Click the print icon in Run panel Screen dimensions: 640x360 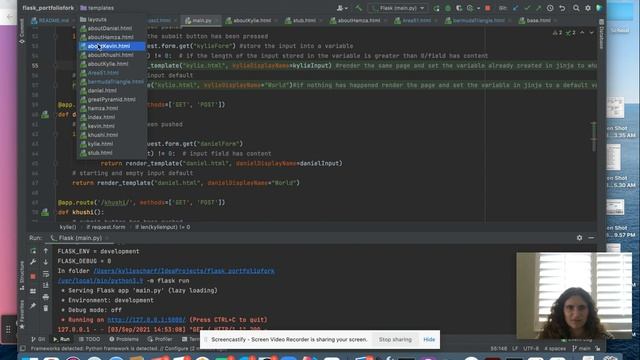pyautogui.click(x=46, y=297)
